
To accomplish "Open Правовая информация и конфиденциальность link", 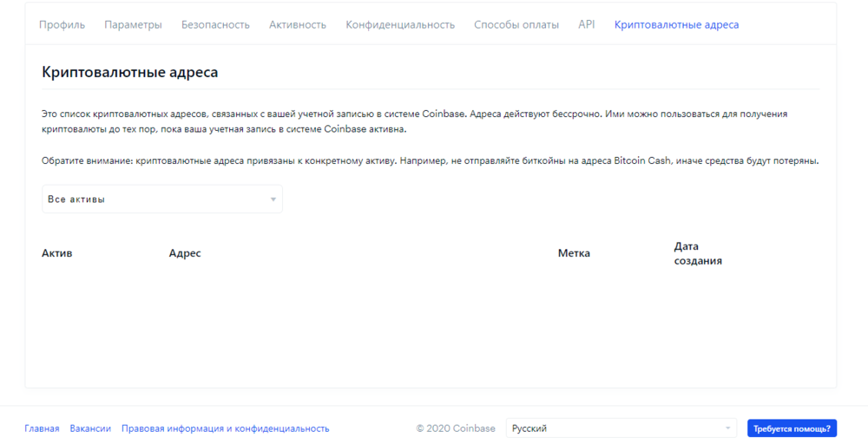I will click(x=226, y=428).
